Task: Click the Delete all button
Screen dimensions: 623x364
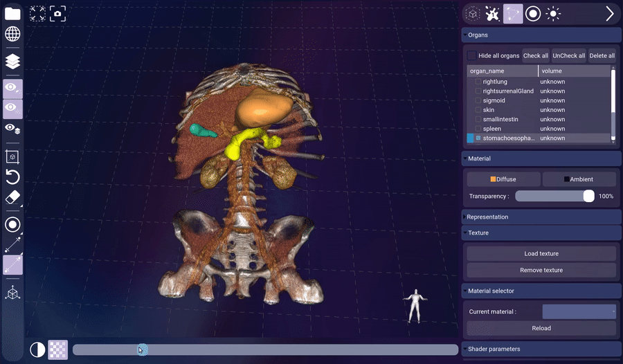Action: point(602,55)
